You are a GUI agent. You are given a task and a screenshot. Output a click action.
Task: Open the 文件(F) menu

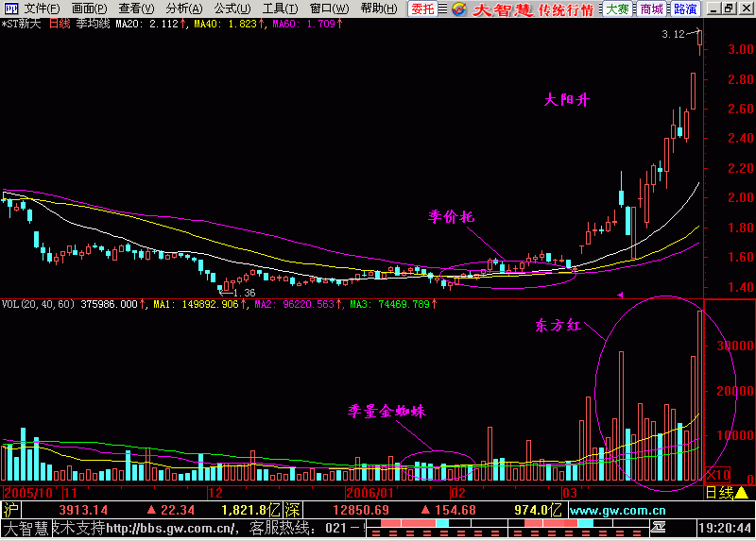[42, 8]
